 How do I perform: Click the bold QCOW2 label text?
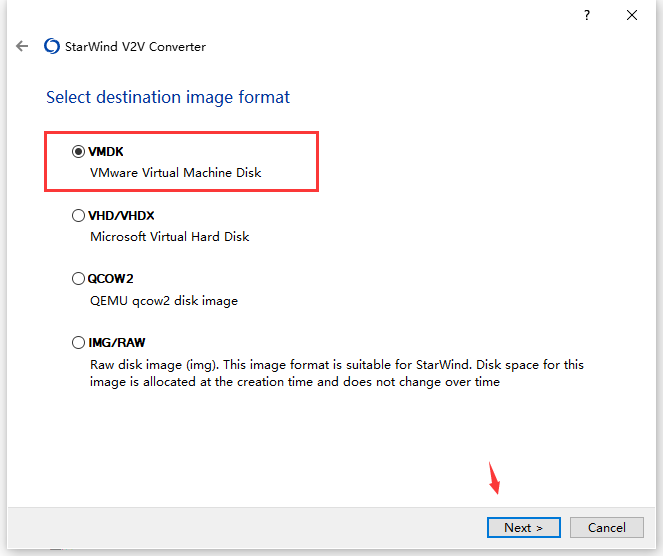(110, 279)
